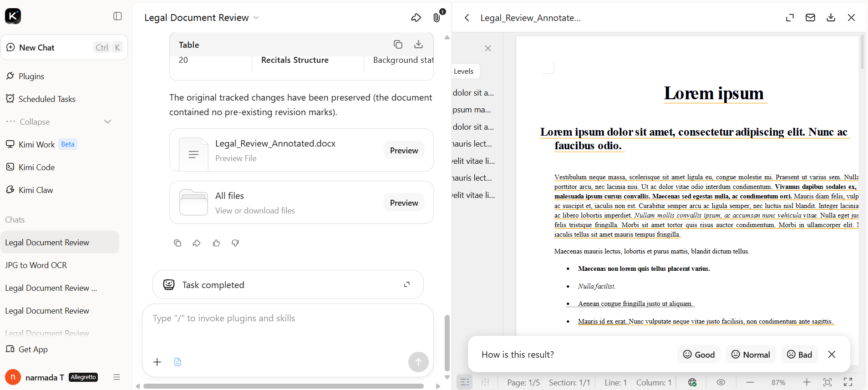Dismiss the 'How is this result?' prompt

click(x=832, y=354)
